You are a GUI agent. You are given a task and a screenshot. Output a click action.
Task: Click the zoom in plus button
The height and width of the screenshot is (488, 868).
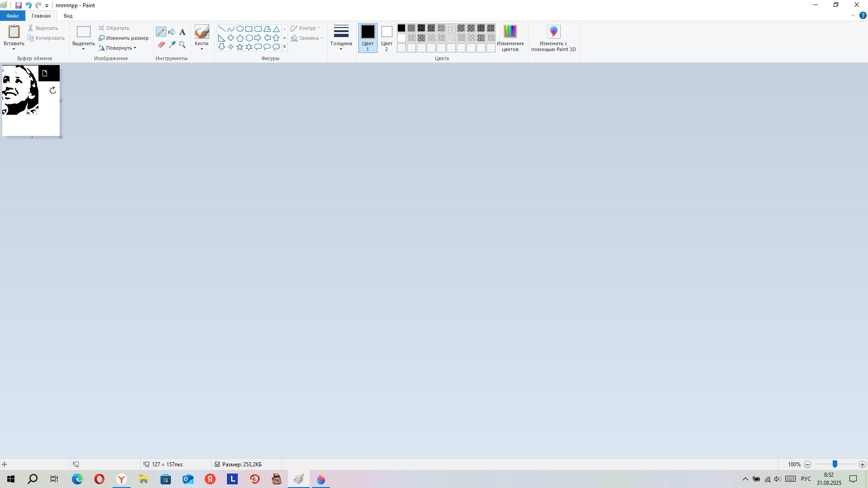click(x=862, y=465)
